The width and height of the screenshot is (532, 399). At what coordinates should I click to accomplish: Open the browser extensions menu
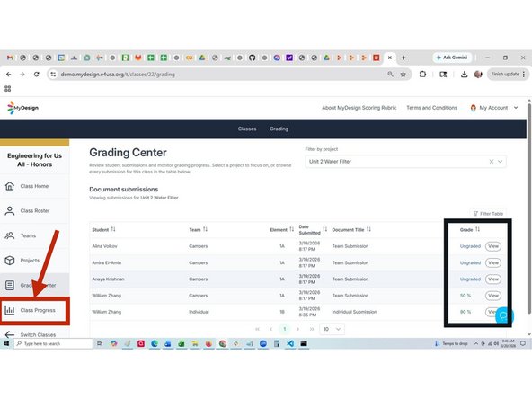[422, 75]
